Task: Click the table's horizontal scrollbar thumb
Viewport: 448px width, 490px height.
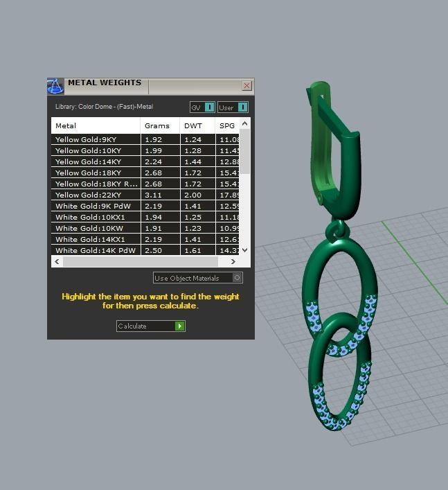Action: (x=141, y=261)
